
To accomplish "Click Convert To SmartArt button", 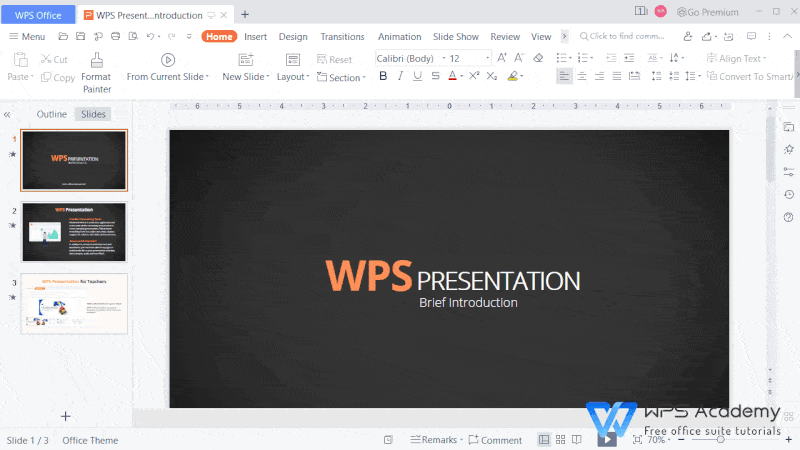I will 750,76.
